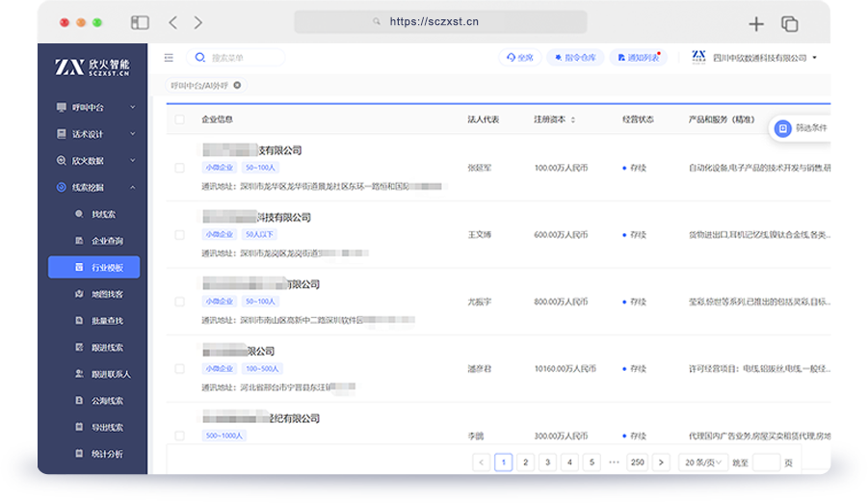This screenshot has width=868, height=503.
Task: Expand the 话术设计 menu chevron
Action: 132,134
